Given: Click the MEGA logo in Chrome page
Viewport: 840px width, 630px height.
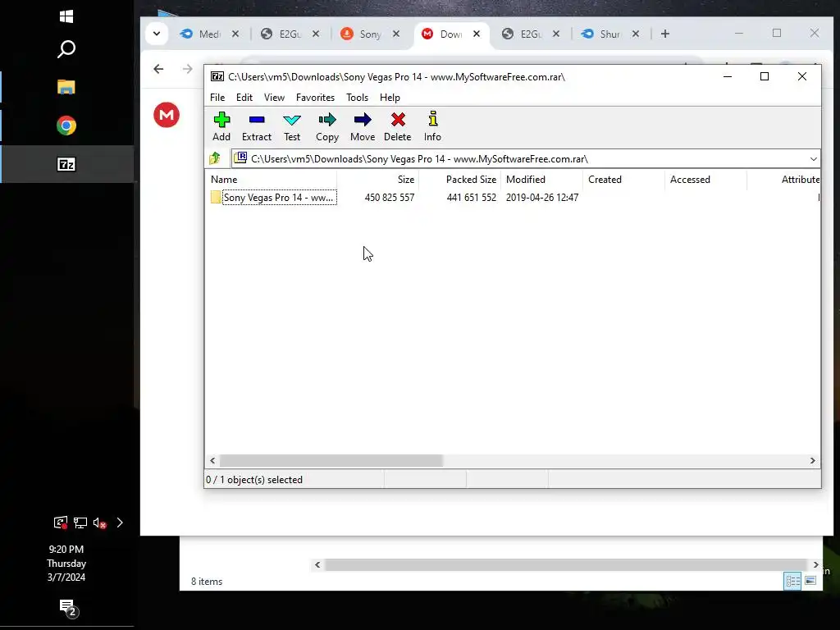Looking at the screenshot, I should [x=167, y=115].
